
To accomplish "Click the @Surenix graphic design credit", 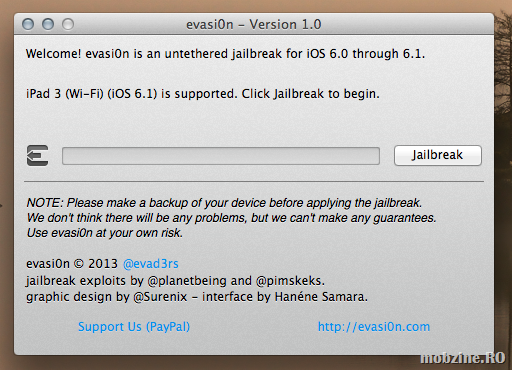I will pos(160,297).
